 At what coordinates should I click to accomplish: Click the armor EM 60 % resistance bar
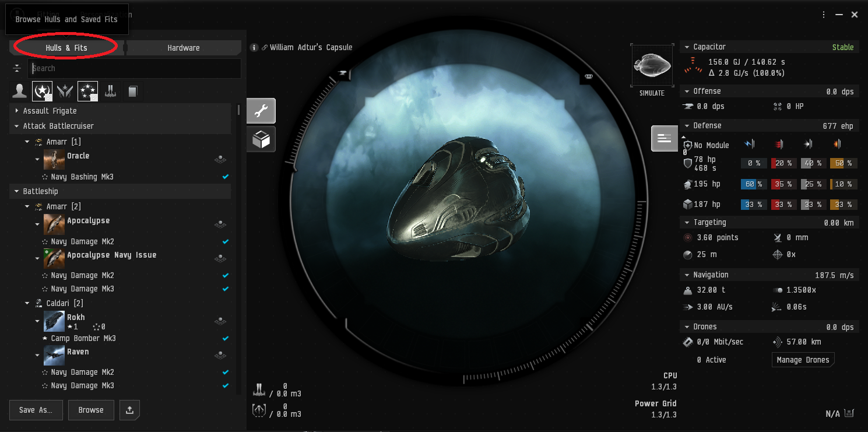[x=754, y=184]
